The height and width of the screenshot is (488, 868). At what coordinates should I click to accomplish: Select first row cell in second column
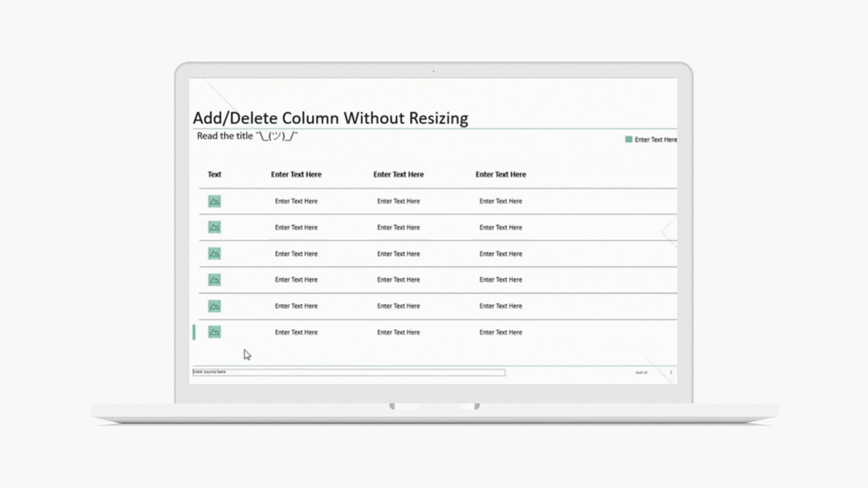point(296,201)
